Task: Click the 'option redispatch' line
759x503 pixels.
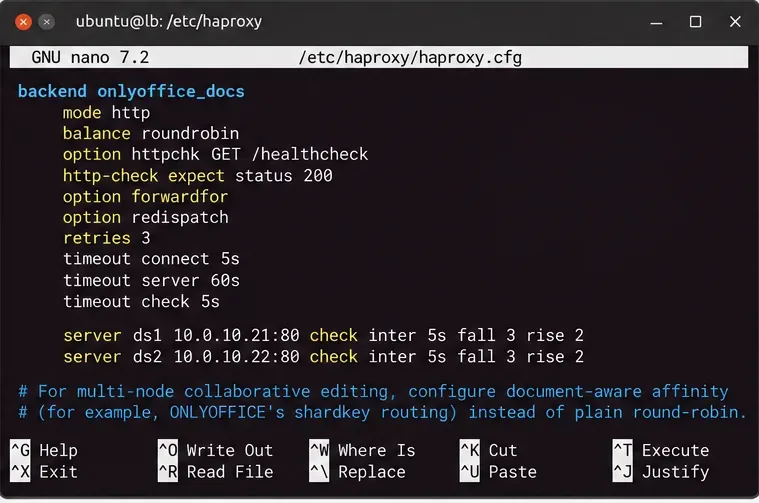Action: point(145,217)
